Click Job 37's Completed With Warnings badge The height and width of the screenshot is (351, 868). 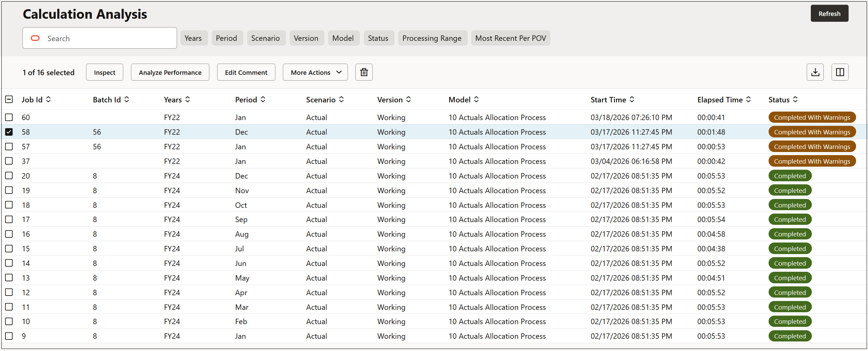pos(812,161)
